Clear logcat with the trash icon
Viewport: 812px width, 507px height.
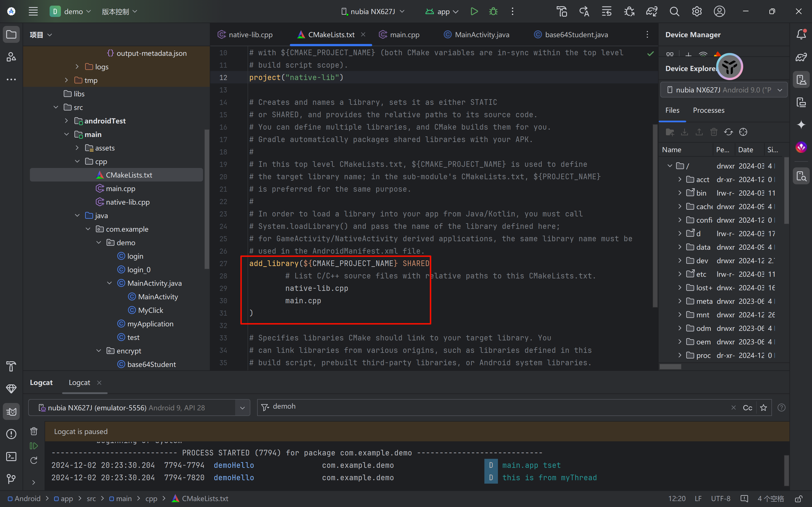pos(34,431)
